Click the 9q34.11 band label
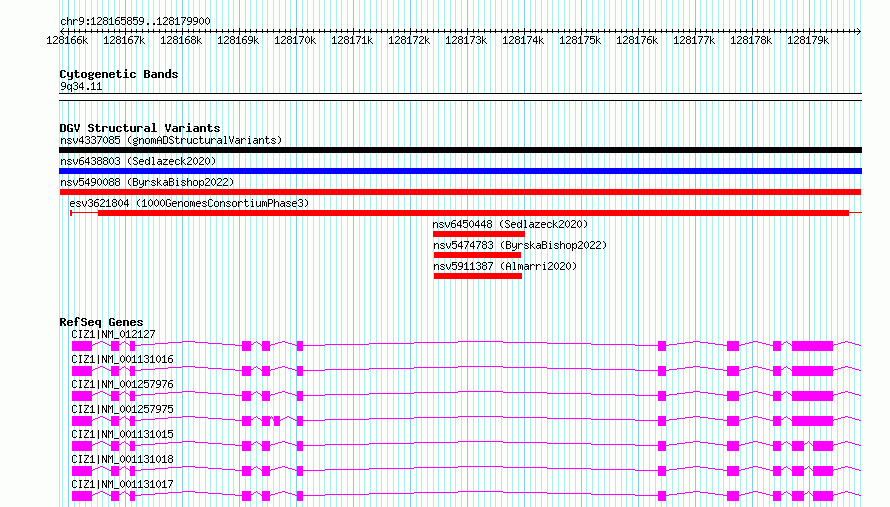The width and height of the screenshot is (890, 507). click(x=81, y=86)
